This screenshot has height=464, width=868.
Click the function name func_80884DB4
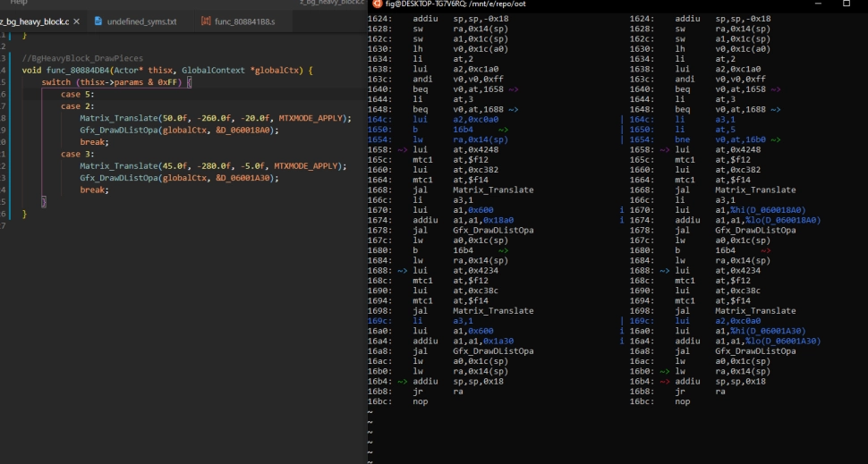[77, 71]
